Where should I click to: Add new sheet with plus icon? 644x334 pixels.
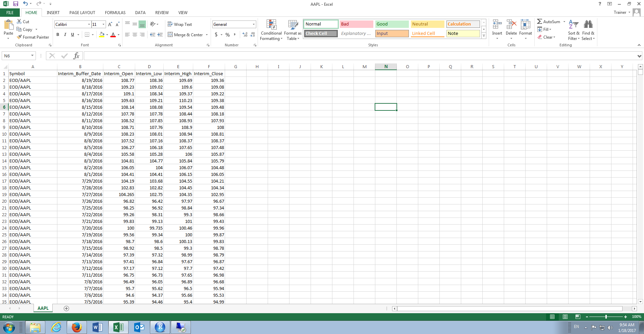66,308
